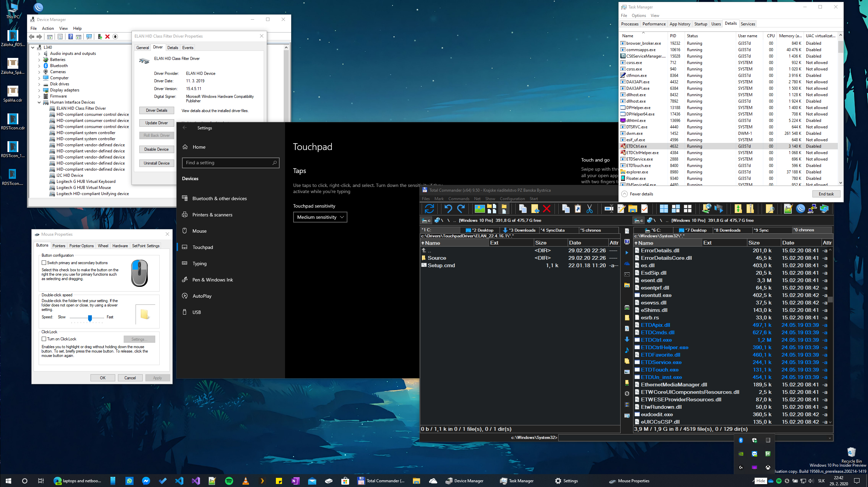This screenshot has width=868, height=487.
Task: Click the Delete files icon in Total Commander toolbar
Action: [545, 208]
